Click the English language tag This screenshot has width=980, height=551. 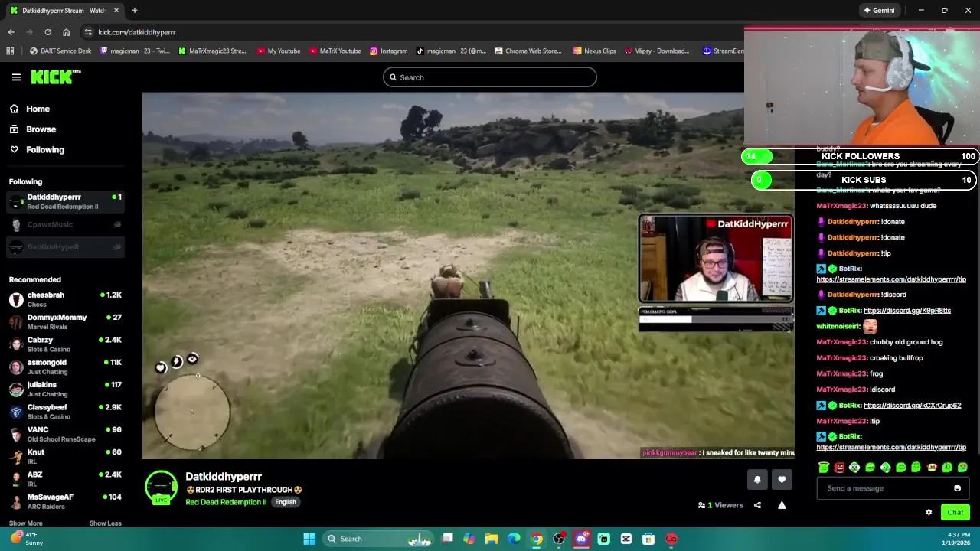286,502
